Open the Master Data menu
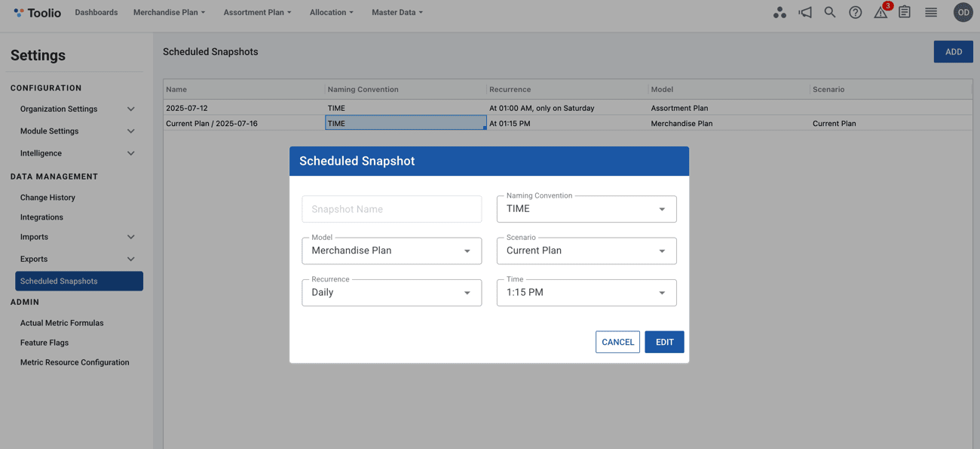This screenshot has width=980, height=449. pos(397,12)
